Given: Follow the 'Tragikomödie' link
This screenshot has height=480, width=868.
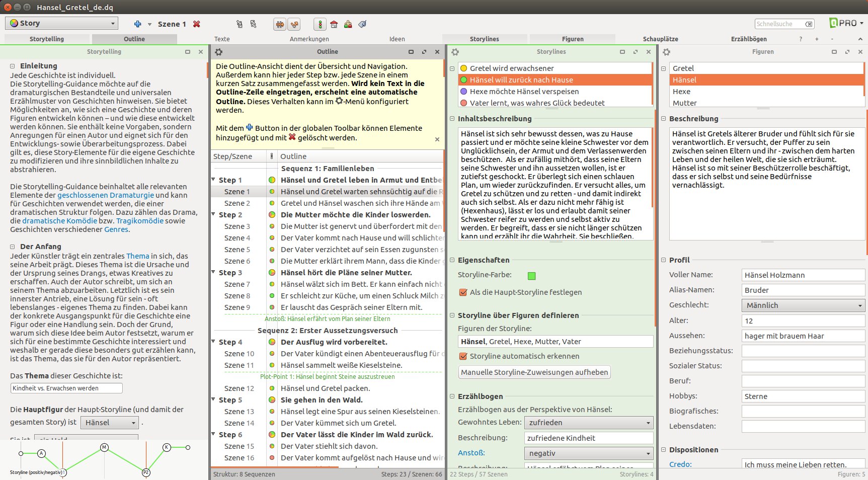Looking at the screenshot, I should coord(140,221).
